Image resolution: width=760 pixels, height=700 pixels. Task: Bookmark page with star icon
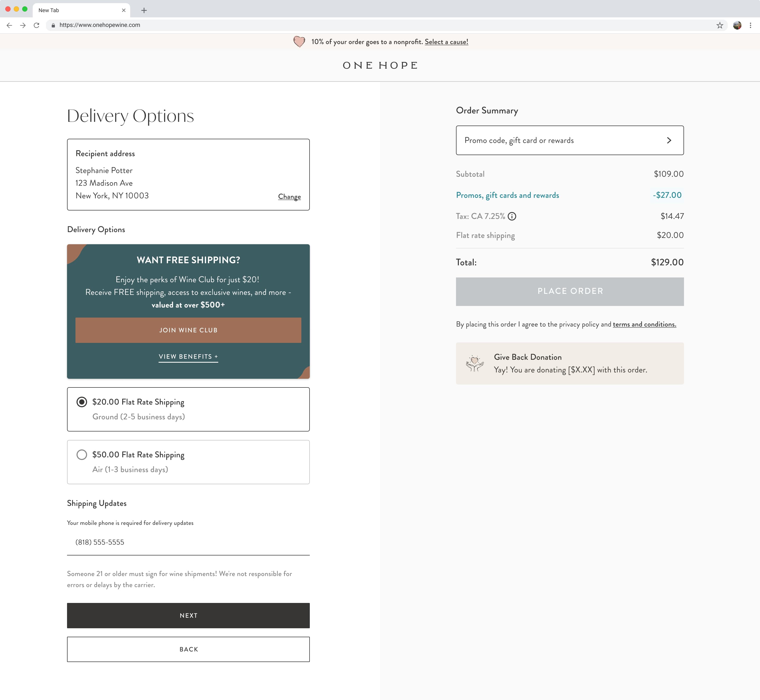click(719, 25)
